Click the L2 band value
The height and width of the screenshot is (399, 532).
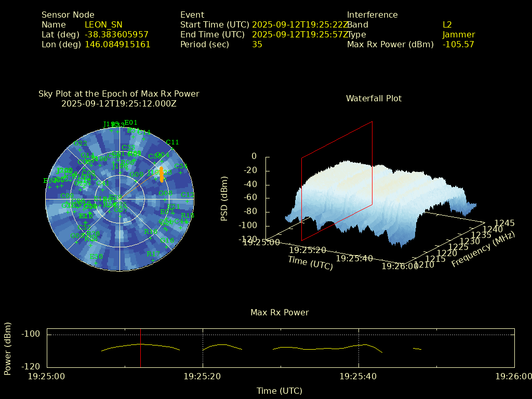tap(447, 25)
